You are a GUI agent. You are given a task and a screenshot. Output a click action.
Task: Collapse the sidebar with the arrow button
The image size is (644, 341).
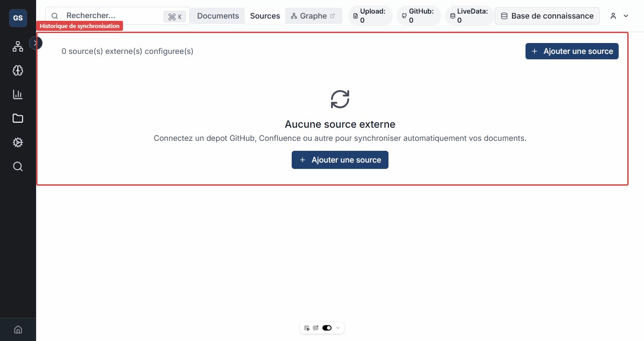point(36,43)
